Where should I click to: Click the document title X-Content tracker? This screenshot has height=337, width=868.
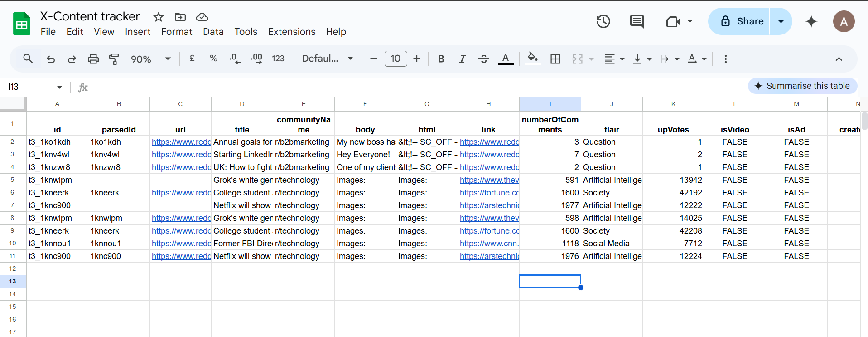point(90,16)
